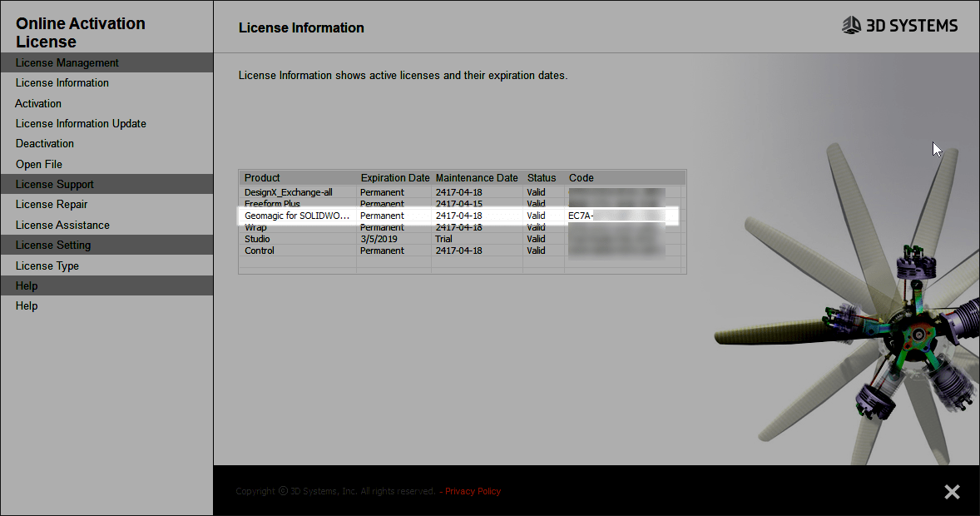Go to Deactivation page
Screen dimensions: 980x516
[x=44, y=143]
